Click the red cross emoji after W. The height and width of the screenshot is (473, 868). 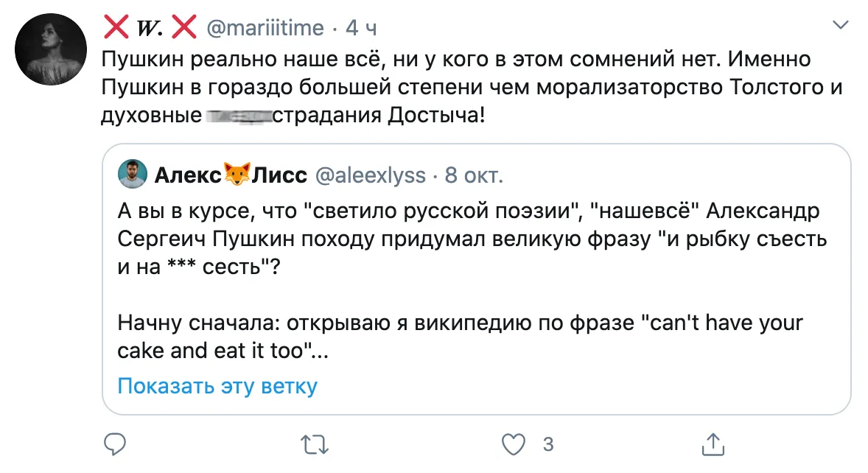(183, 28)
